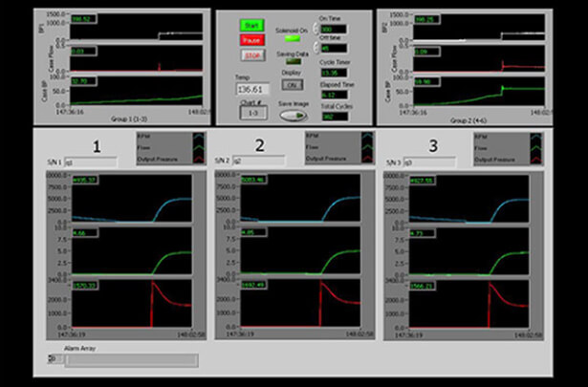Click the green Start button
Image resolution: width=588 pixels, height=387 pixels.
(252, 26)
